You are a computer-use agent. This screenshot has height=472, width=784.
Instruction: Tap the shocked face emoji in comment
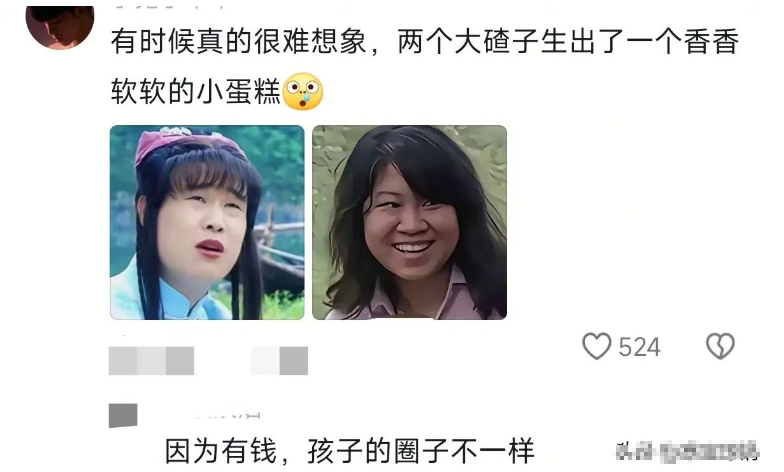(303, 92)
